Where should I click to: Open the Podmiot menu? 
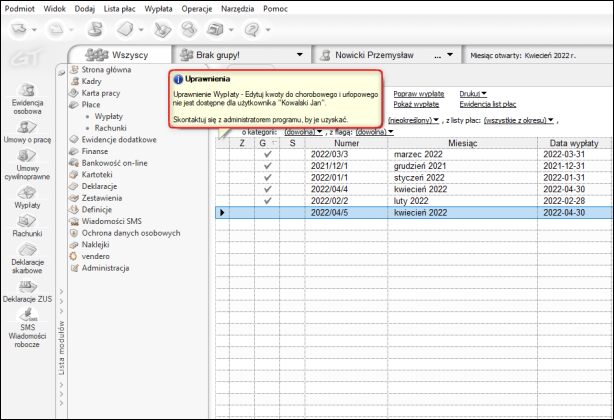[20, 9]
